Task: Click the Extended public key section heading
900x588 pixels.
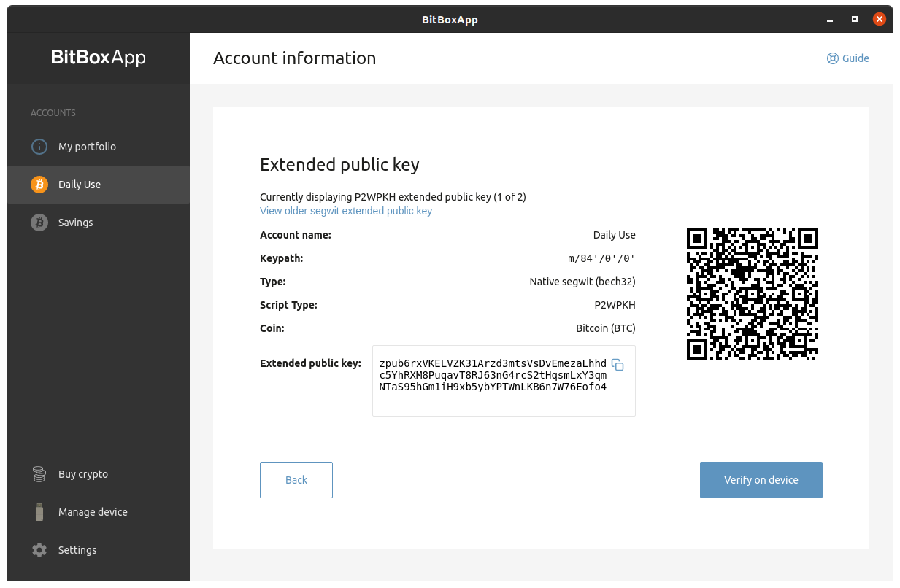Action: click(339, 165)
